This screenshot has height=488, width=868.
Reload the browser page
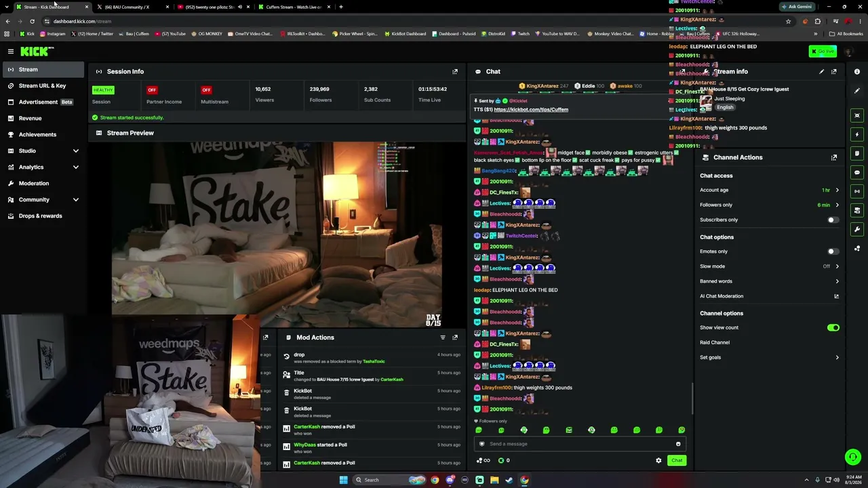tap(32, 21)
